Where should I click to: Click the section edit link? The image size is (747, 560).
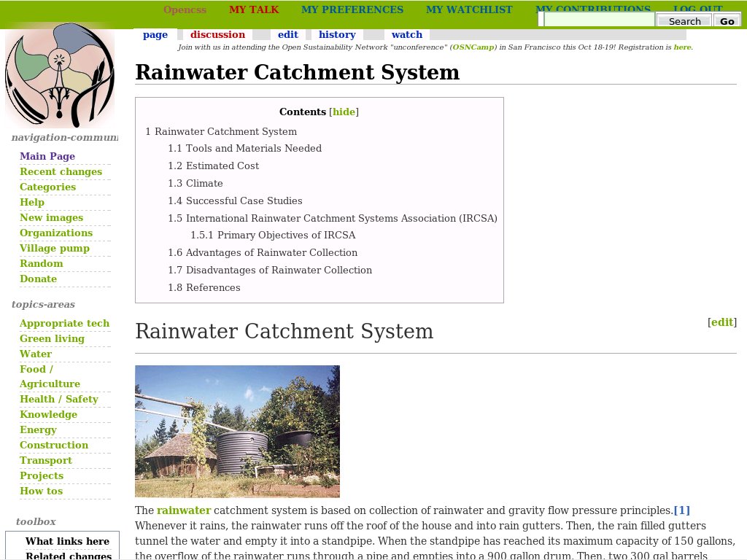pos(722,322)
